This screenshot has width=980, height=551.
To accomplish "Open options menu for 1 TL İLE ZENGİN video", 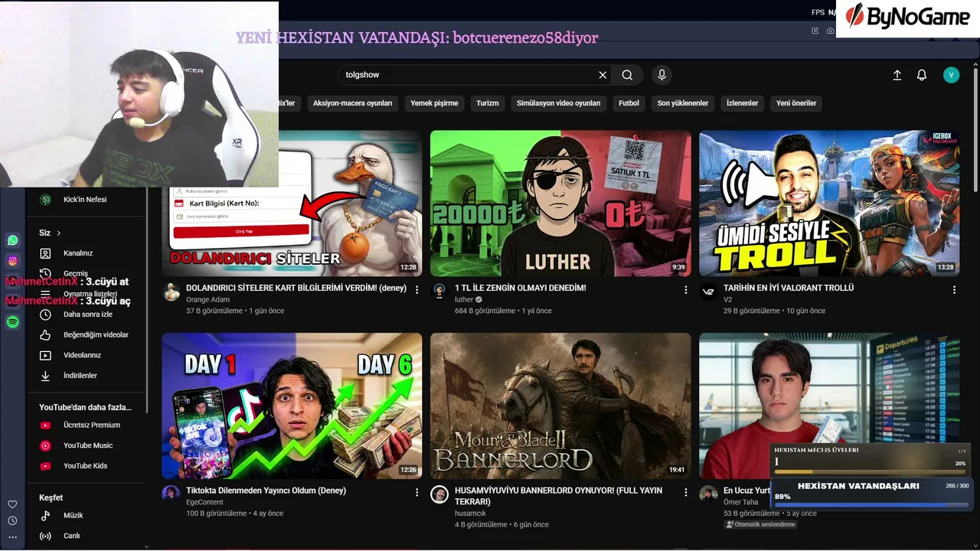I will point(686,290).
